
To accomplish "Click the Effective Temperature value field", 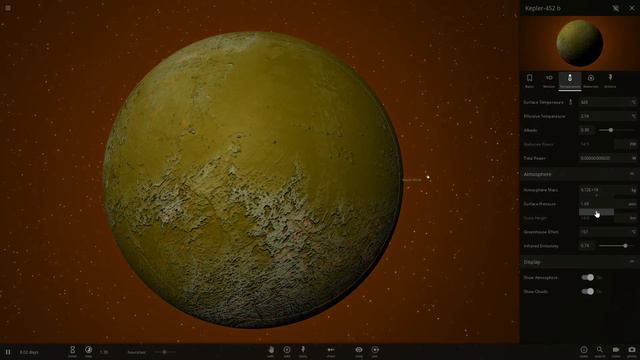I will click(x=604, y=116).
